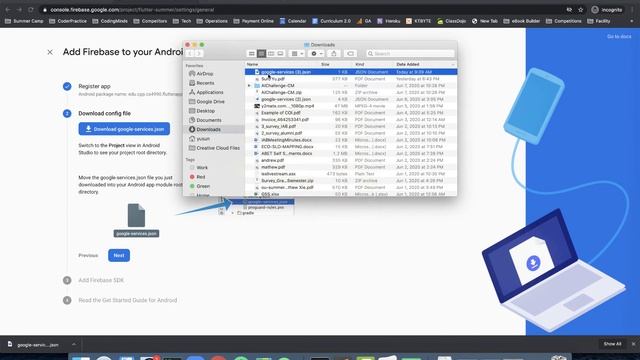
Task: Bookmark page with star icon
Action: pyautogui.click(x=580, y=9)
